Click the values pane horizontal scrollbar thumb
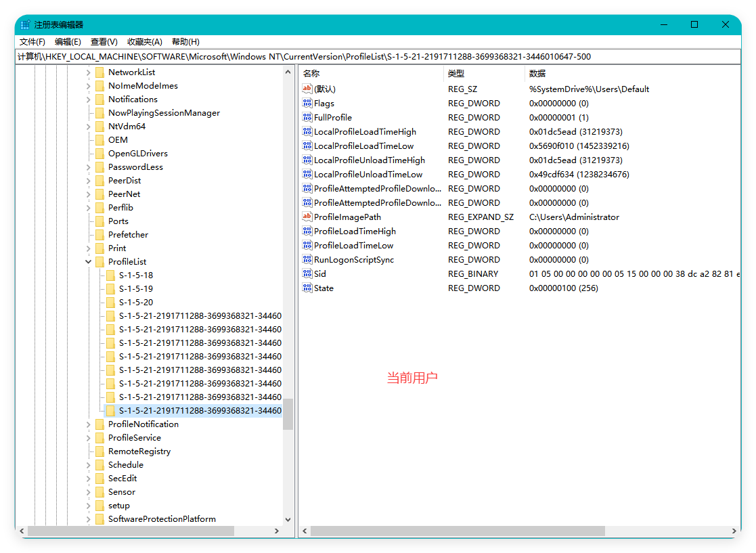This screenshot has height=553, width=756. pyautogui.click(x=458, y=531)
